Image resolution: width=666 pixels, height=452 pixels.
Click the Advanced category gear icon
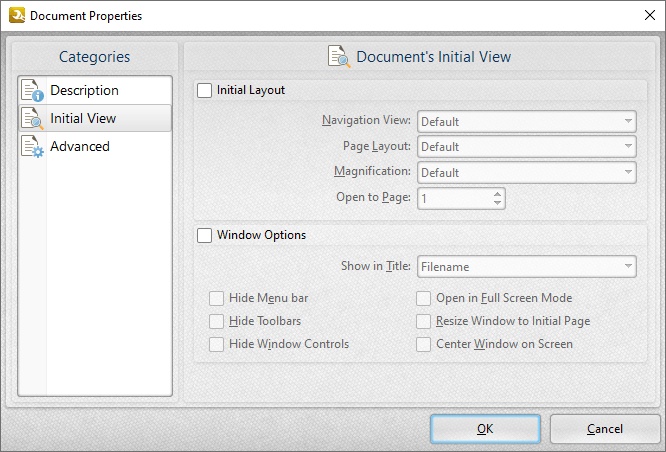click(x=32, y=146)
